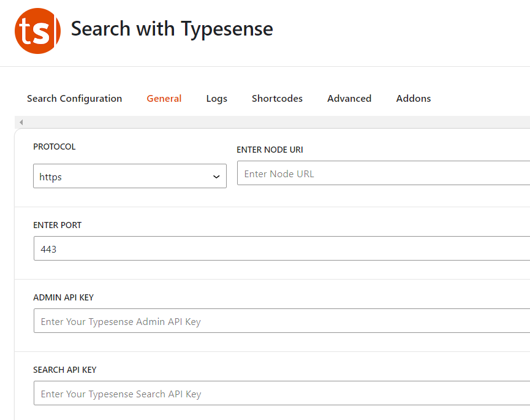
Task: Expand the Protocol dropdown showing https
Action: pyautogui.click(x=130, y=177)
